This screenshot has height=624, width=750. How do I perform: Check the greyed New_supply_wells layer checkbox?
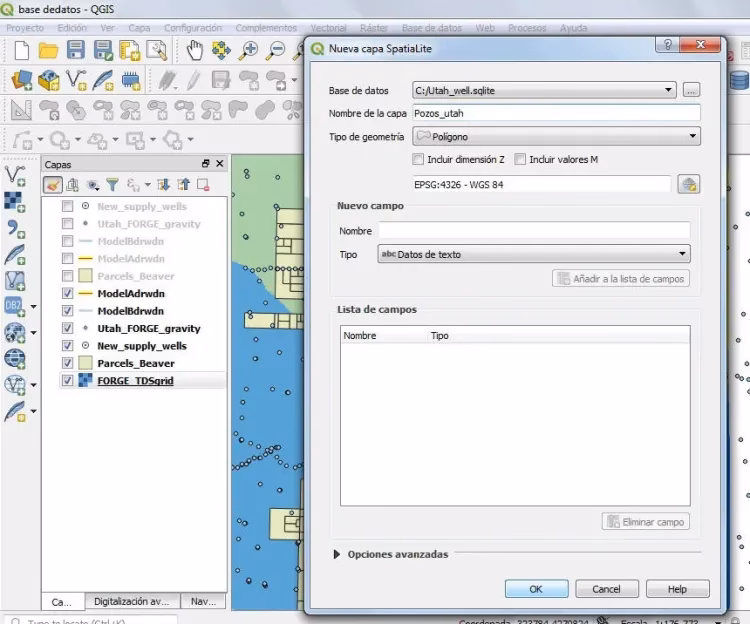(67, 206)
